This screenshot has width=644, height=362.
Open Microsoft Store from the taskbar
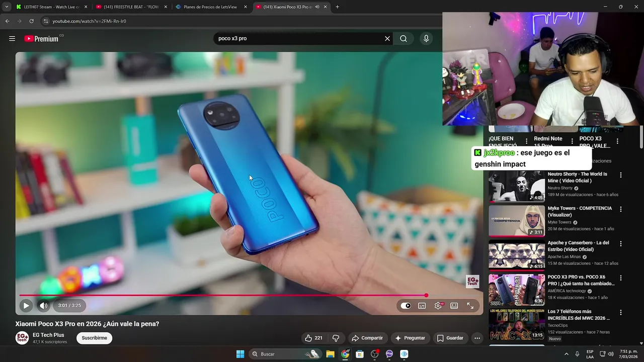(x=360, y=354)
